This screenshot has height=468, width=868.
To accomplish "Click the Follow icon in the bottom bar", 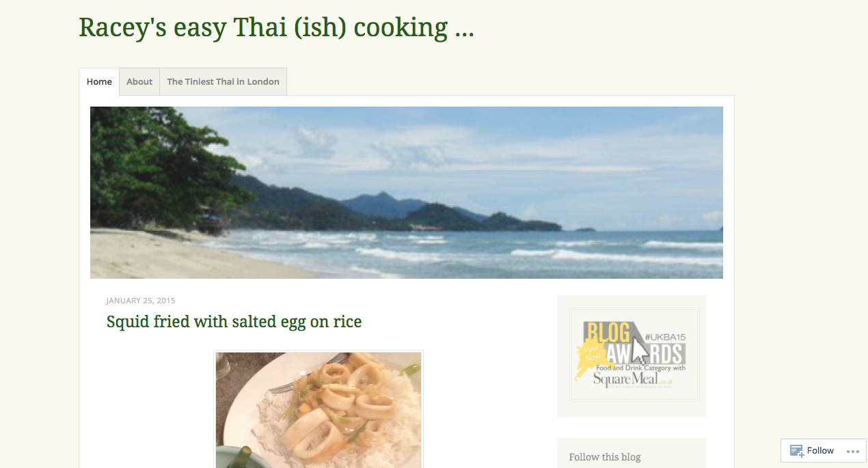I will pyautogui.click(x=796, y=451).
